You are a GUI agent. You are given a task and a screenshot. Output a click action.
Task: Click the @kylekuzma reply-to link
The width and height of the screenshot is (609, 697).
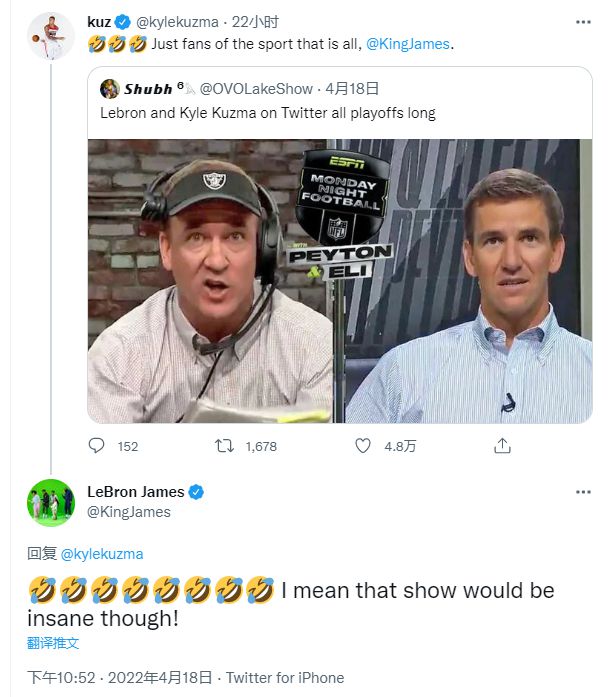click(x=102, y=553)
